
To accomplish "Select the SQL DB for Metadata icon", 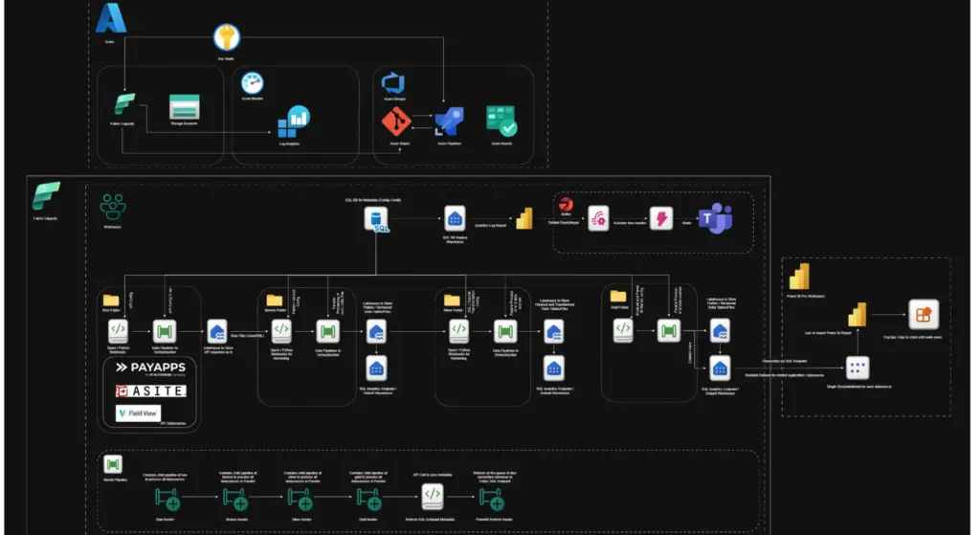I will pyautogui.click(x=377, y=219).
